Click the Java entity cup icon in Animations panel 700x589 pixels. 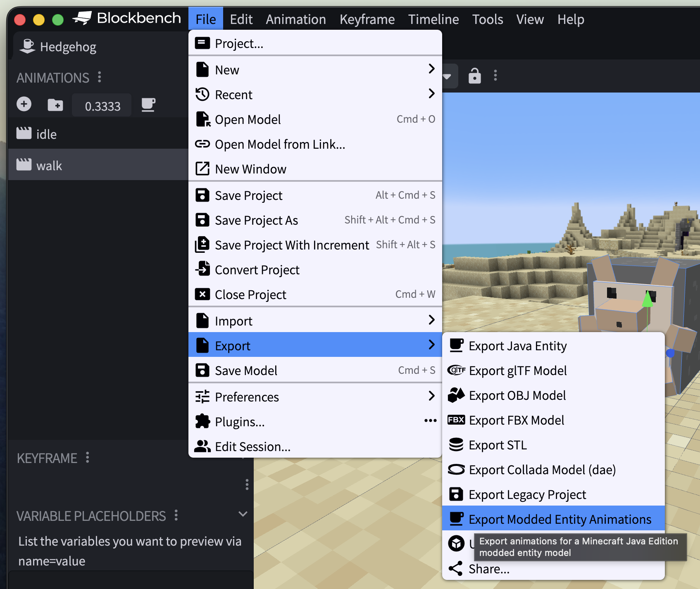click(x=148, y=104)
